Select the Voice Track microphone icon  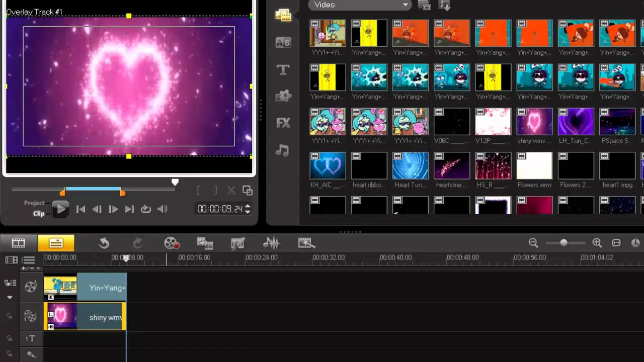(x=32, y=354)
